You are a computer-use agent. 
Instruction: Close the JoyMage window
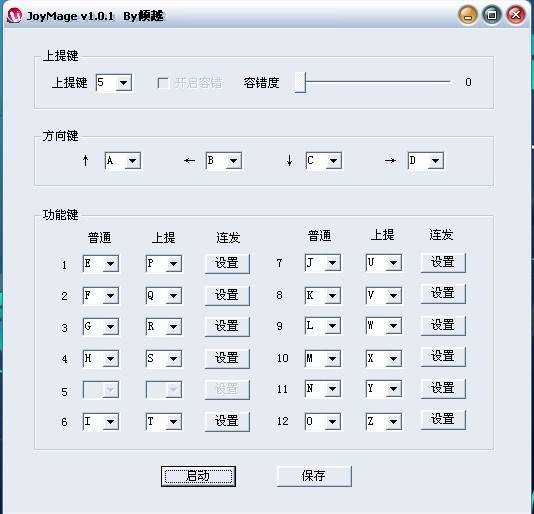coord(516,15)
